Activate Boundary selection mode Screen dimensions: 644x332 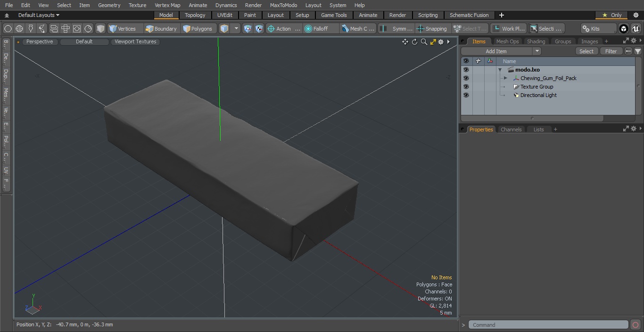[161, 29]
